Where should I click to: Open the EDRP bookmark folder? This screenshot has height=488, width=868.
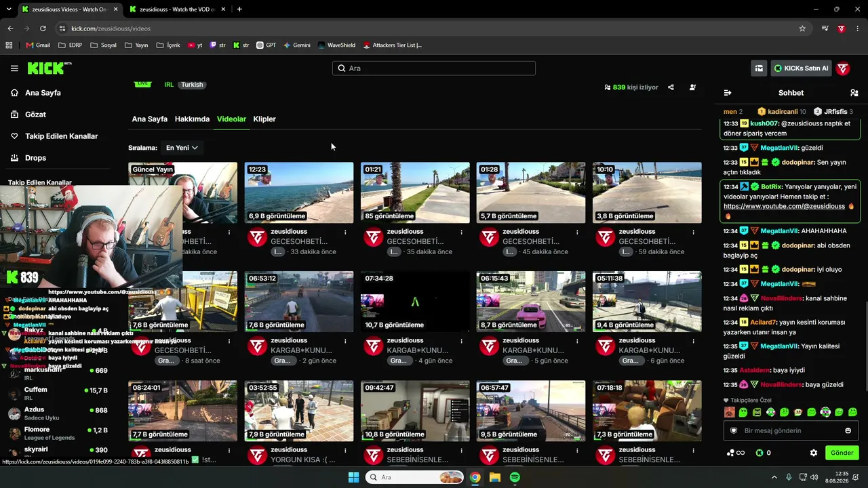pyautogui.click(x=70, y=45)
